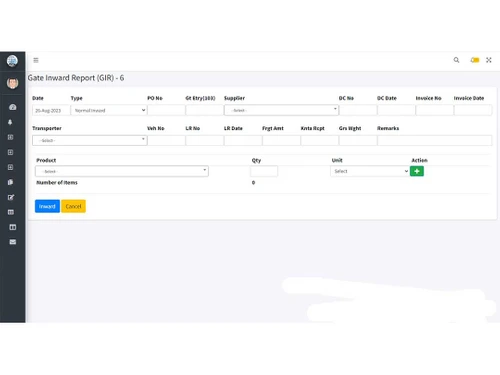Viewport: 500px width, 375px height.
Task: Click the 'Supplier' column label
Action: coord(234,98)
